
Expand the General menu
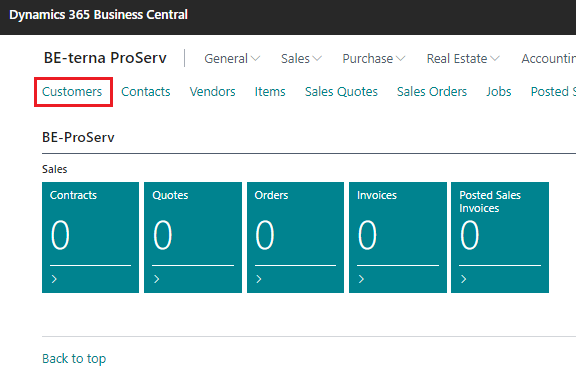tap(232, 58)
